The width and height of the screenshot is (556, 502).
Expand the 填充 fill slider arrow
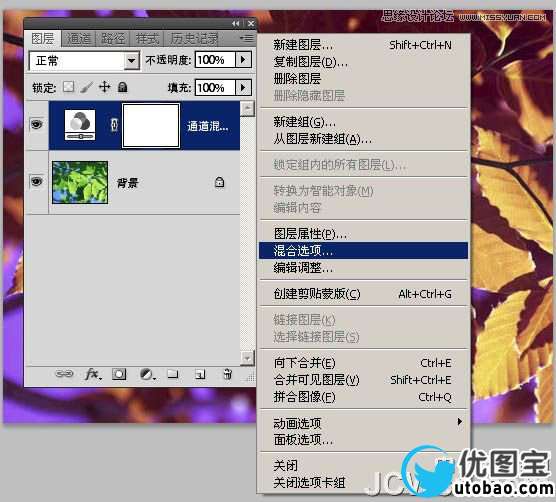tap(243, 87)
